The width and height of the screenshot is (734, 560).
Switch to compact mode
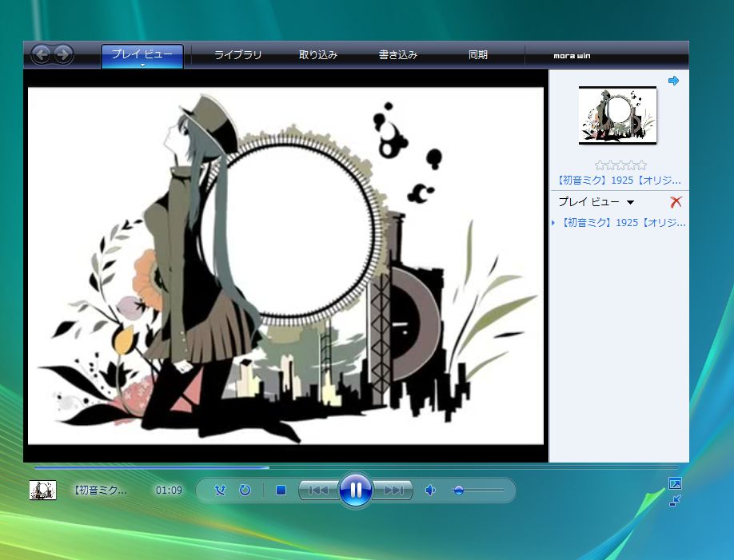point(675,501)
